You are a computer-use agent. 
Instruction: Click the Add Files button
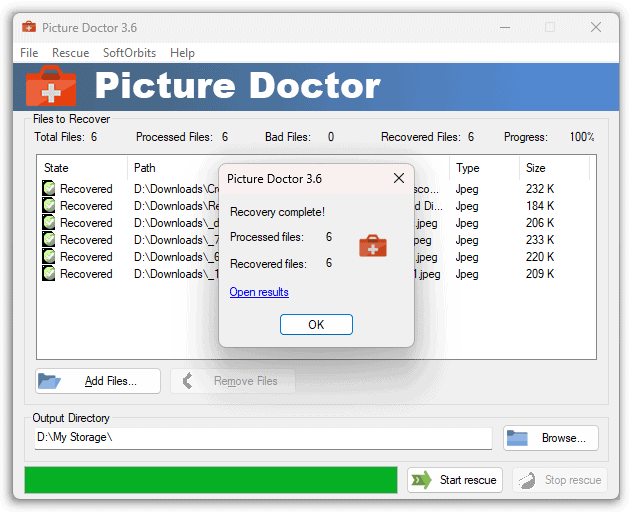tap(98, 381)
